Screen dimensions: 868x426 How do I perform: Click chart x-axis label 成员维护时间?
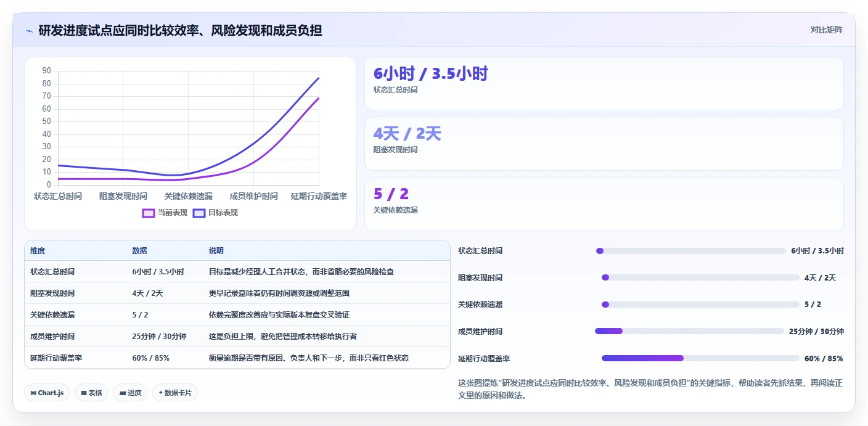pyautogui.click(x=253, y=196)
